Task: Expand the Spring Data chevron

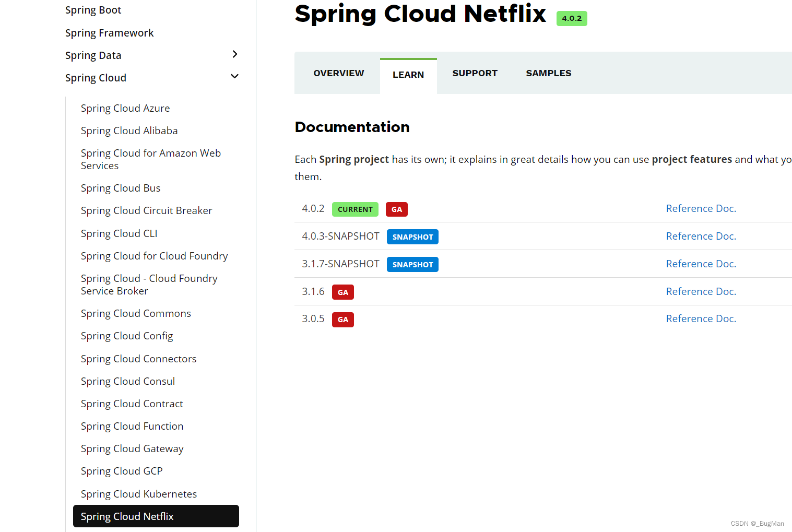Action: [235, 54]
